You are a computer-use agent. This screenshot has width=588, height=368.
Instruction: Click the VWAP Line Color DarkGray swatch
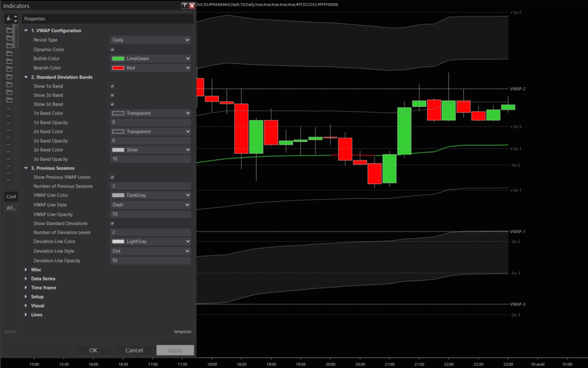(118, 195)
